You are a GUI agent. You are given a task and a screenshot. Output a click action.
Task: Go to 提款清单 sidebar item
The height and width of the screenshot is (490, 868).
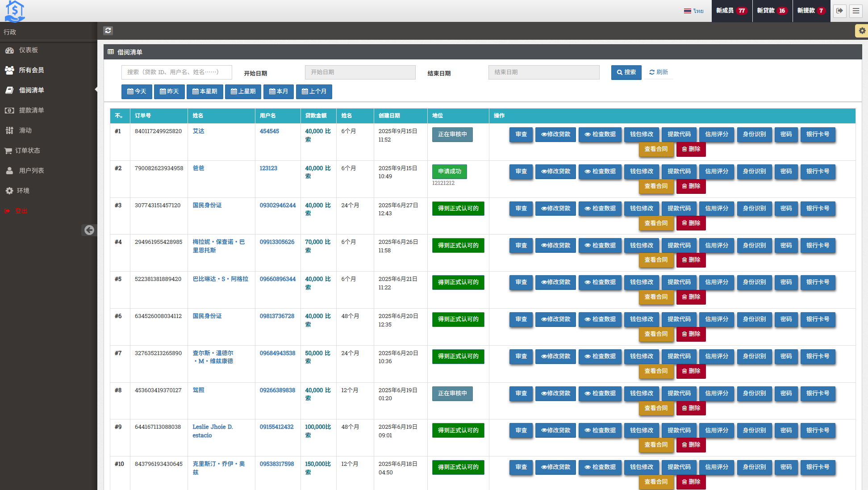pos(31,110)
